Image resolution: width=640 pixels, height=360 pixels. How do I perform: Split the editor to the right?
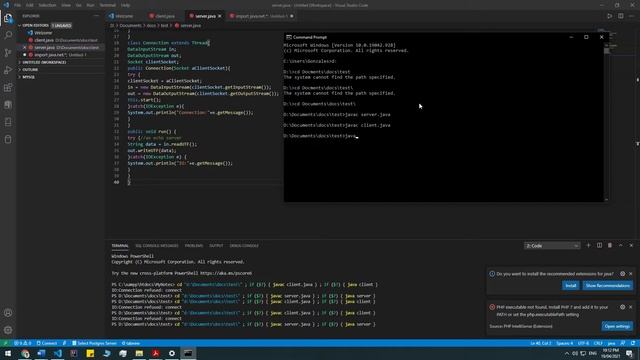pyautogui.click(x=620, y=16)
